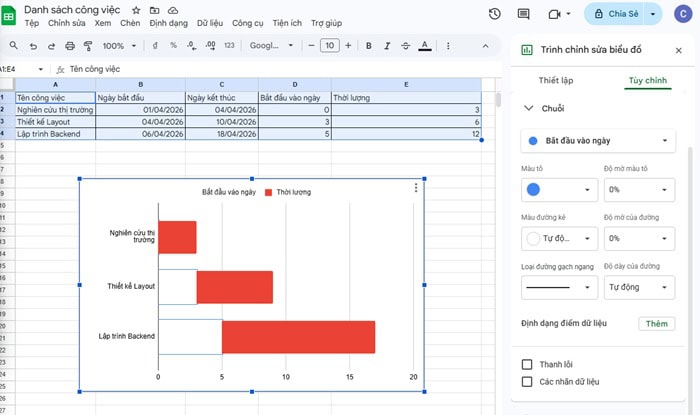
Task: Open version history clock icon
Action: point(494,14)
